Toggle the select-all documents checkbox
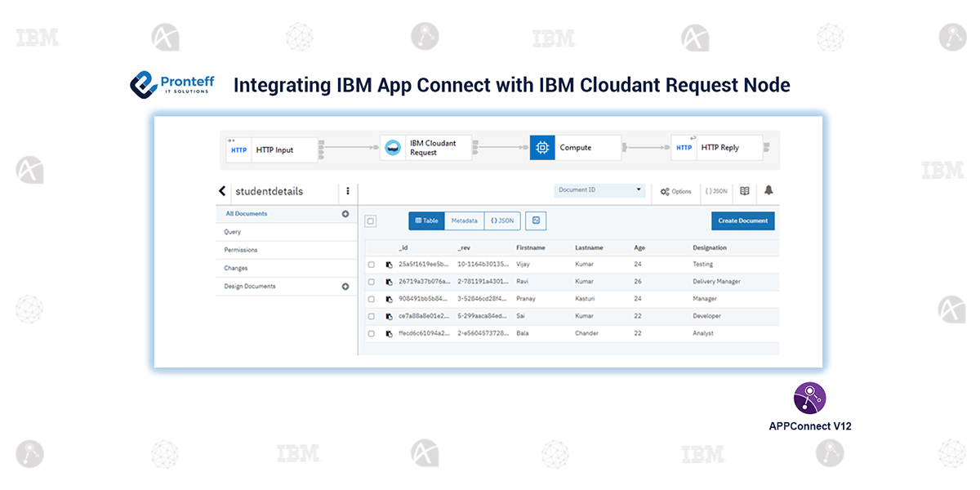The height and width of the screenshot is (490, 980). [x=371, y=220]
